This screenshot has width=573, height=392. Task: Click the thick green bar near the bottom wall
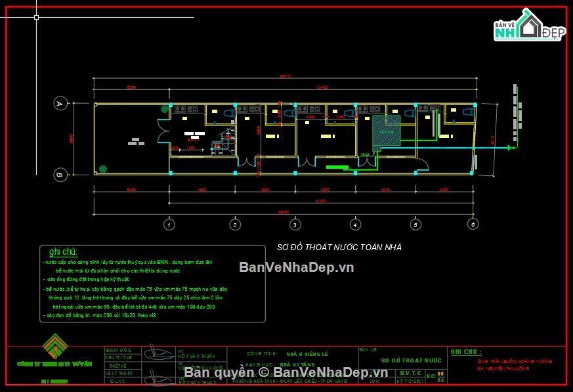coord(337,167)
